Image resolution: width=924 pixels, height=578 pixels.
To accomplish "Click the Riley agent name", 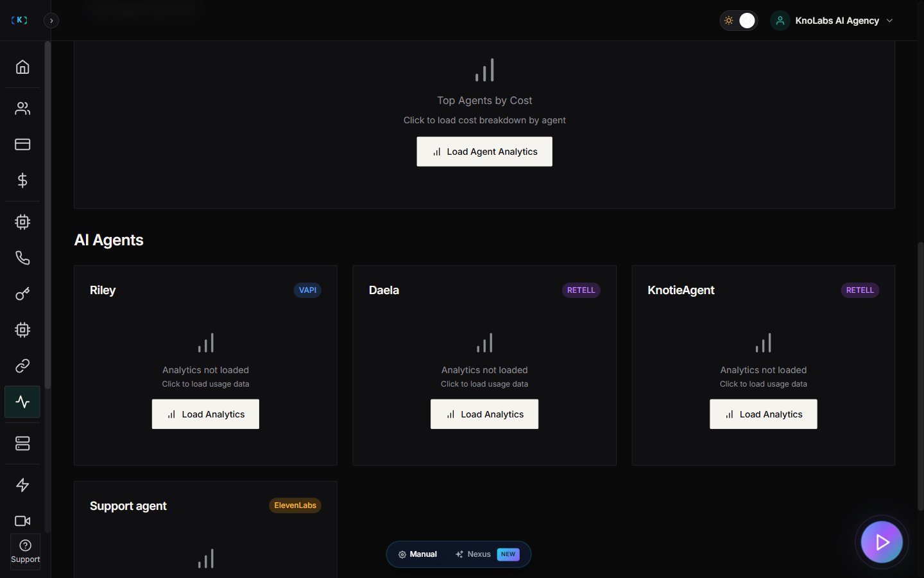I will point(103,290).
